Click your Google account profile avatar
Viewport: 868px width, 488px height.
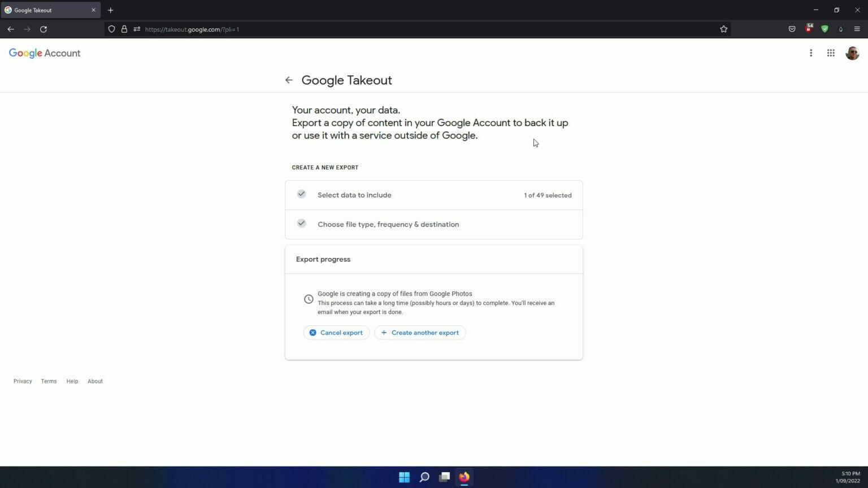click(852, 53)
